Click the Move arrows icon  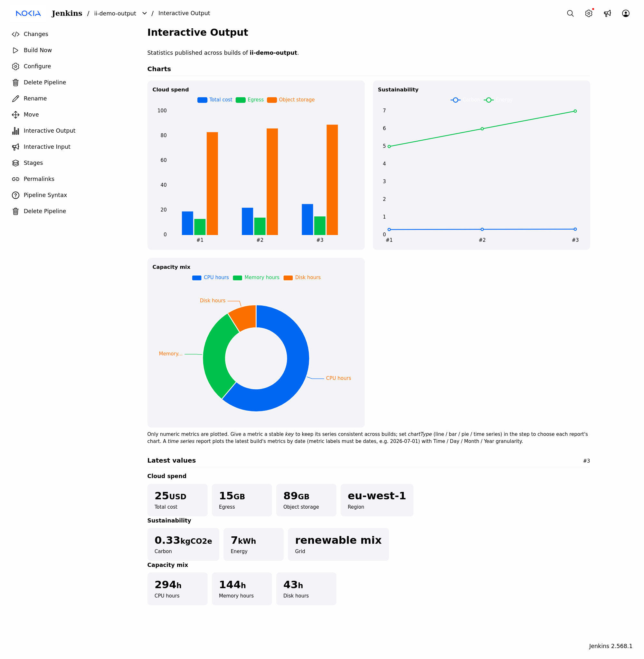click(15, 115)
